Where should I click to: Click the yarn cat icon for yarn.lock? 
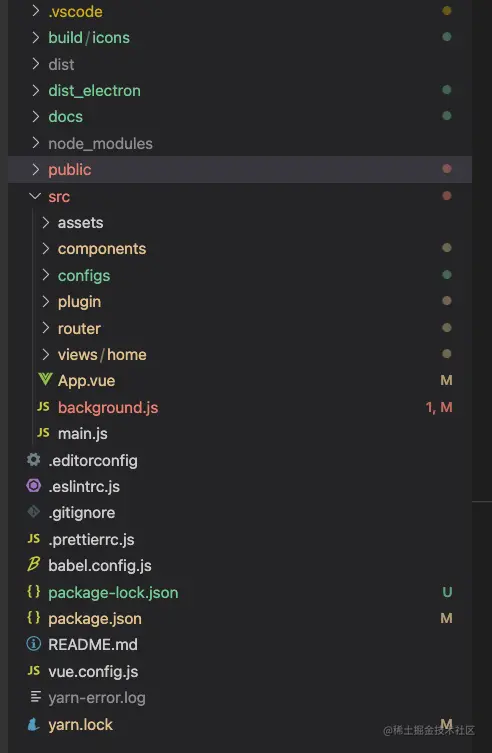coord(34,724)
